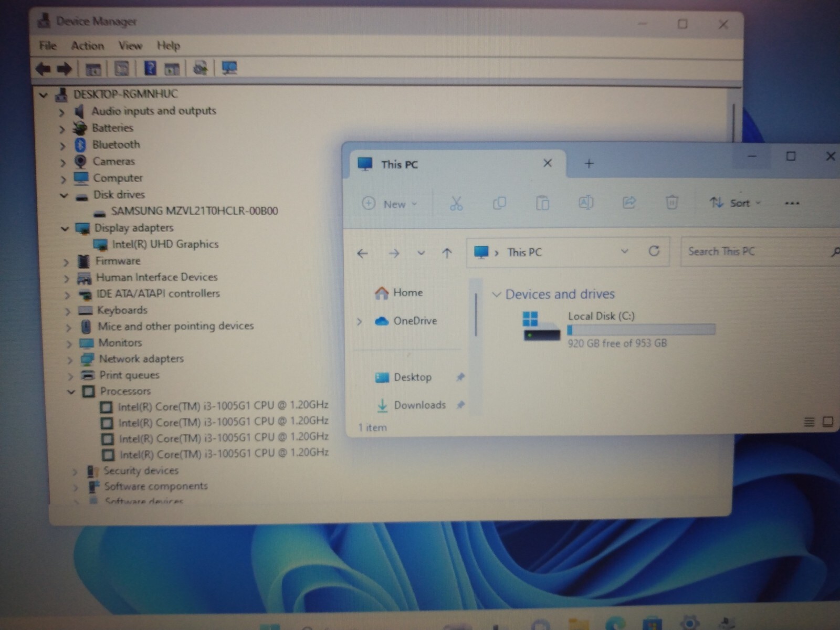Collapse the Devices and drives group

click(x=496, y=295)
